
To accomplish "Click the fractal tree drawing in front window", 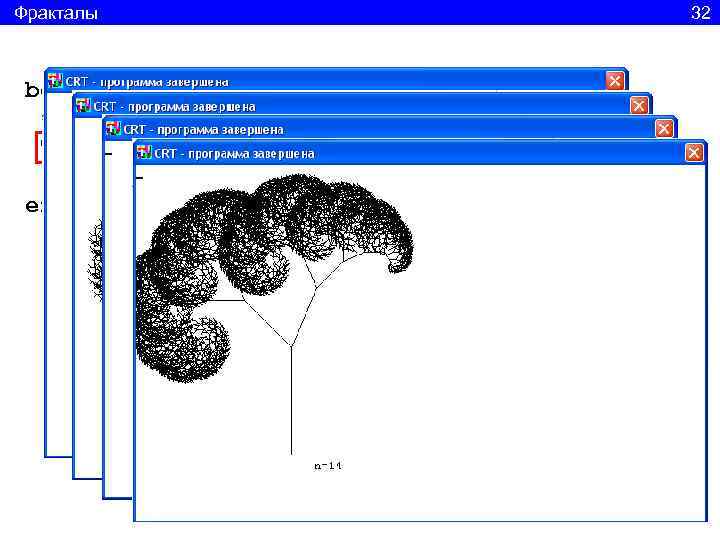I will click(275, 312).
